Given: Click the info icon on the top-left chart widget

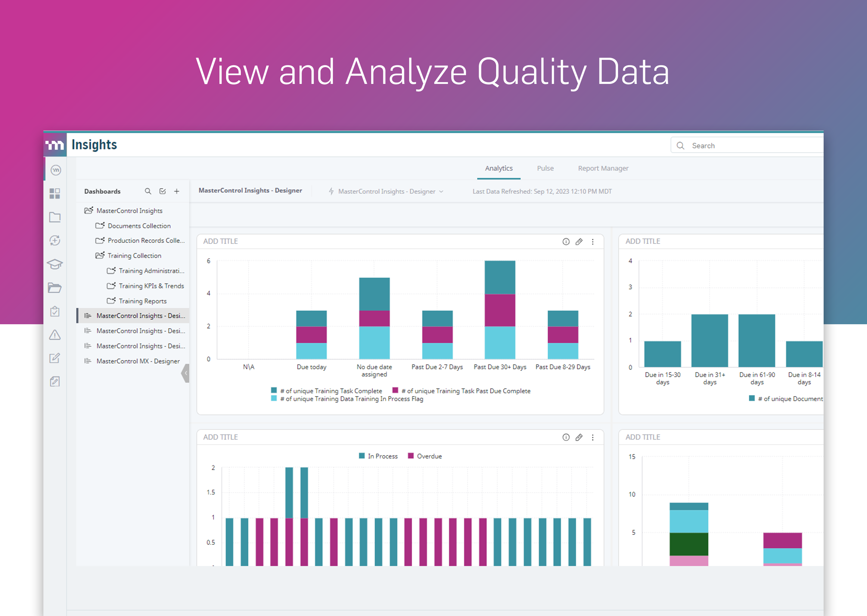Looking at the screenshot, I should coord(566,241).
